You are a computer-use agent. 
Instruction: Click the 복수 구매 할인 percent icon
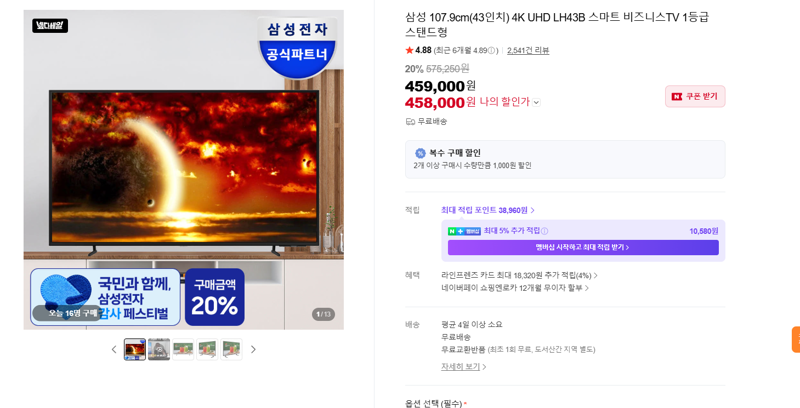[x=420, y=153]
